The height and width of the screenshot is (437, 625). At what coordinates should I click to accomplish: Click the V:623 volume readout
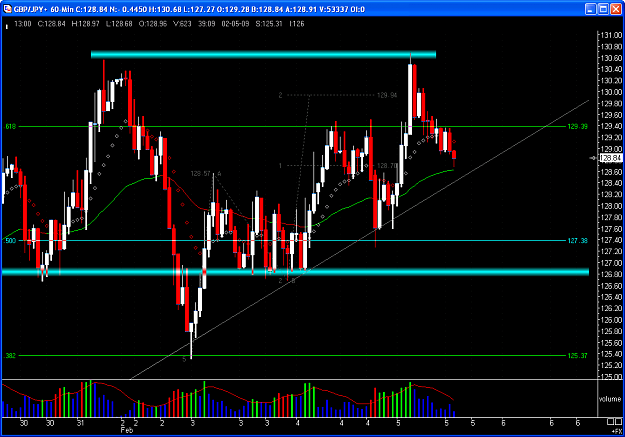pos(182,24)
